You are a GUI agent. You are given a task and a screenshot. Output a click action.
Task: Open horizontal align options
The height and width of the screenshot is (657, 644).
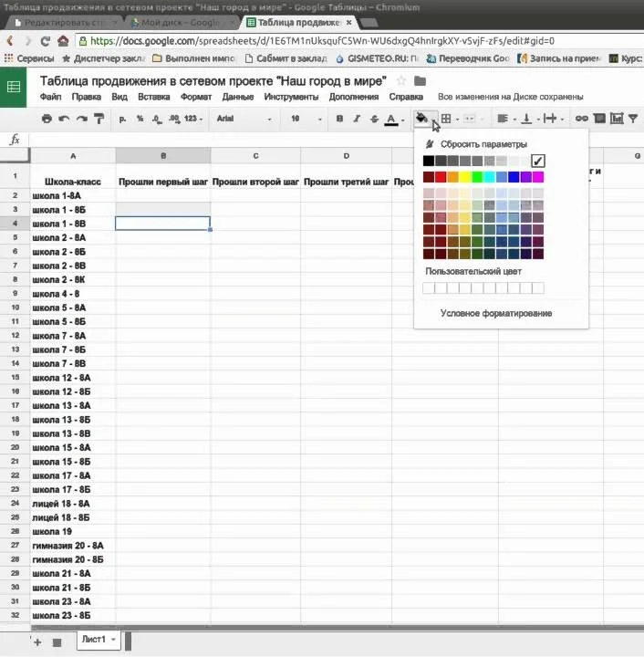point(503,119)
